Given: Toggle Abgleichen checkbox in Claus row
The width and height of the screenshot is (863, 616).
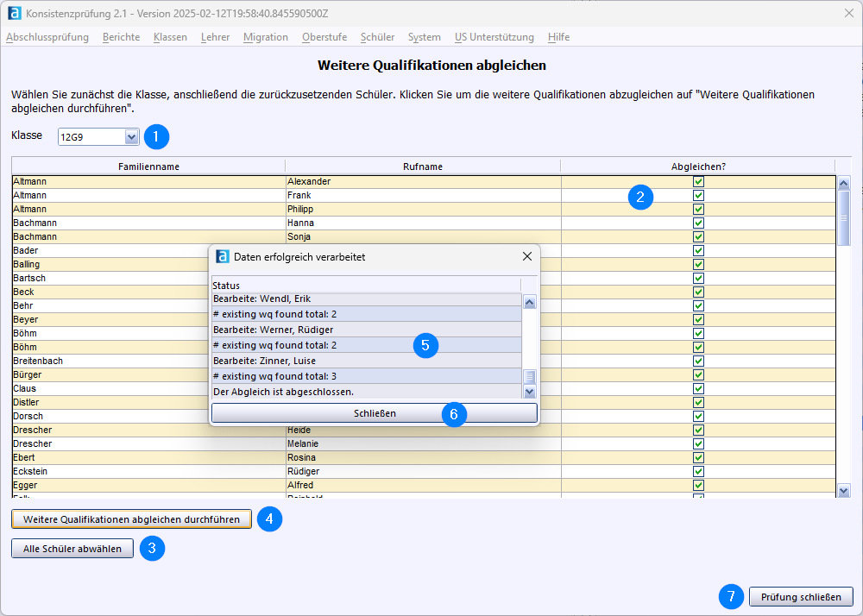Looking at the screenshot, I should click(698, 388).
